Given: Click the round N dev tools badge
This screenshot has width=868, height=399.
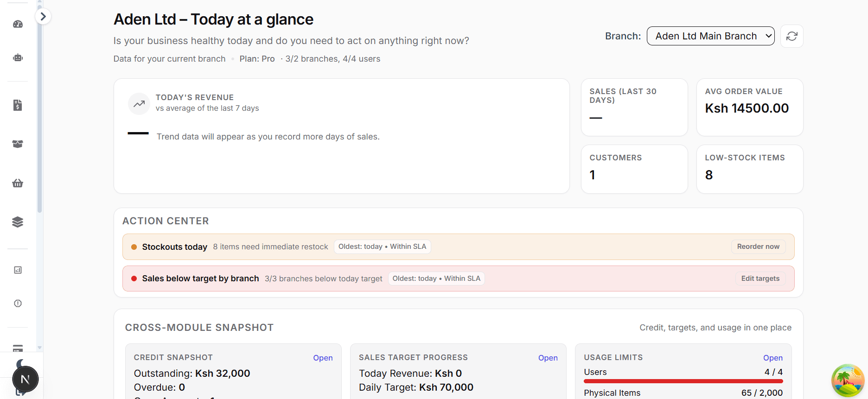Looking at the screenshot, I should point(26,379).
